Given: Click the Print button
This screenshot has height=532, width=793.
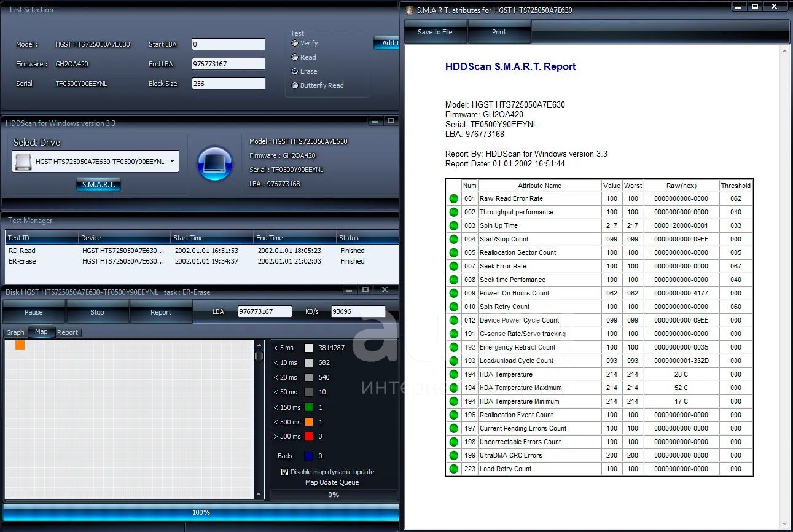Looking at the screenshot, I should 499,32.
